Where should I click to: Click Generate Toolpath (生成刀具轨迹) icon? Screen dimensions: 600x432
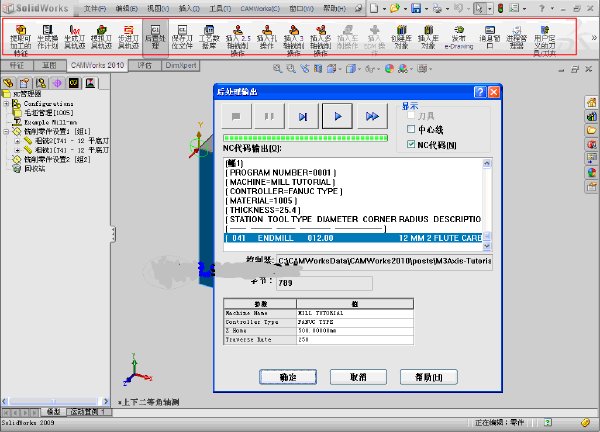[x=74, y=37]
